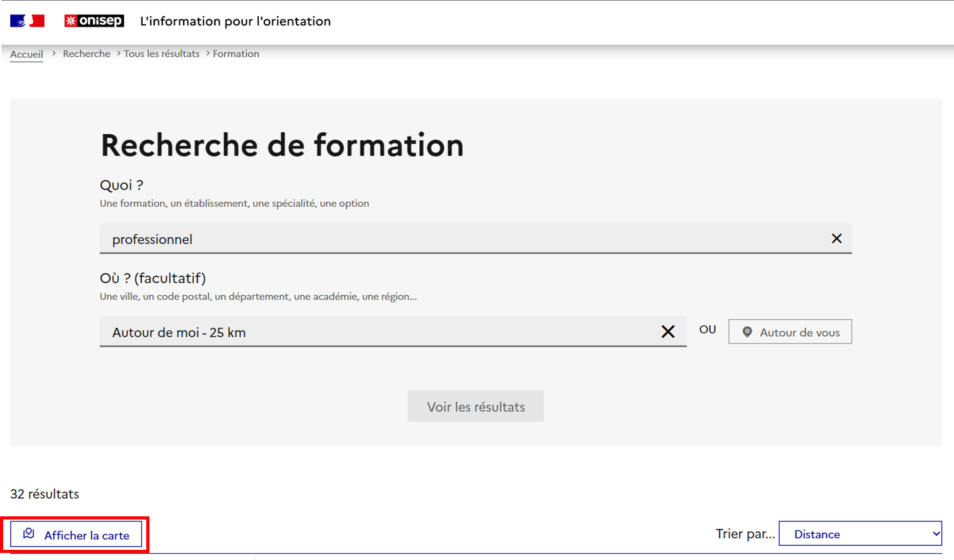Click the location pin icon for Autour de vous
Screen dimensions: 954x560
pos(747,332)
